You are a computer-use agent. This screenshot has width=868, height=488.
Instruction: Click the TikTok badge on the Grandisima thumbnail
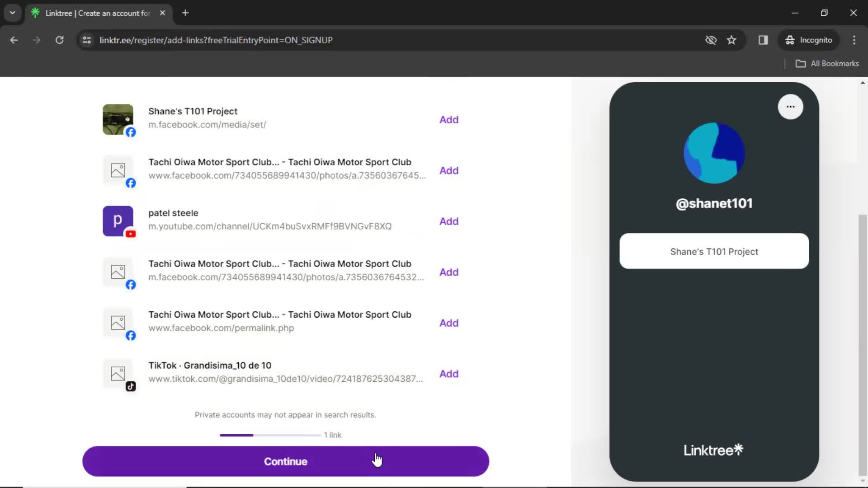click(x=131, y=387)
